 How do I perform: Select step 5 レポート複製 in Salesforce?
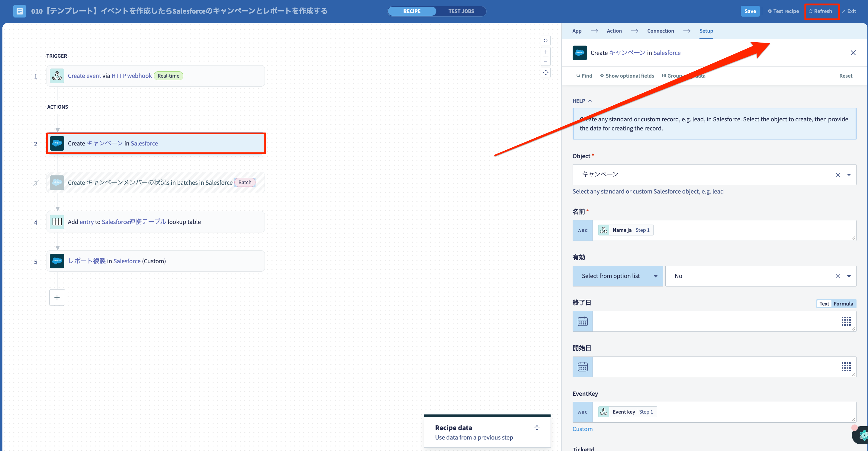[x=156, y=261]
